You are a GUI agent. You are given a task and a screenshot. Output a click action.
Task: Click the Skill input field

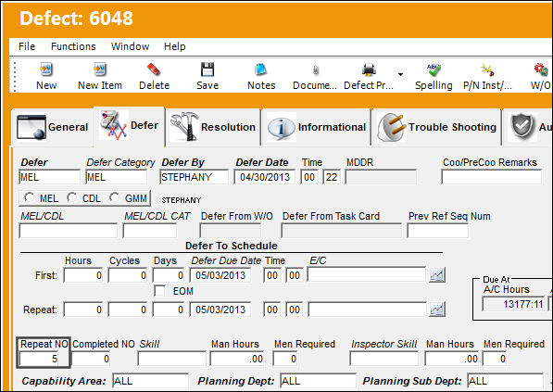pos(171,359)
